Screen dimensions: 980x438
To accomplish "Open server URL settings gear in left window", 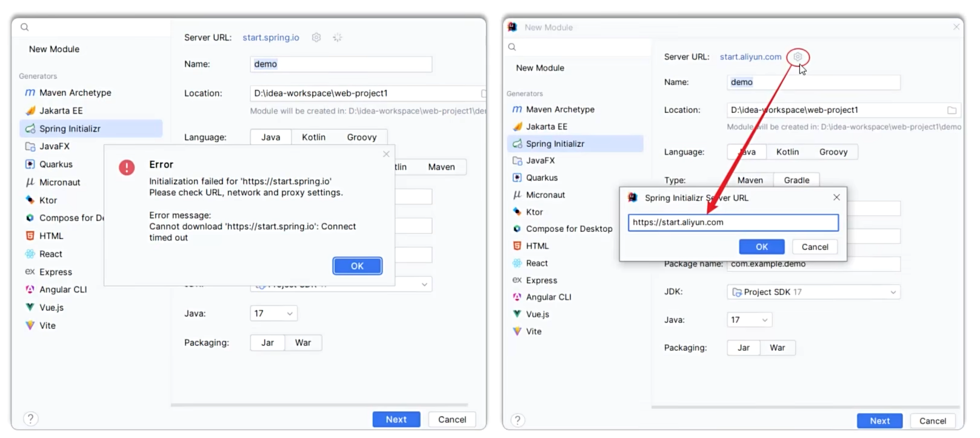I will [316, 38].
